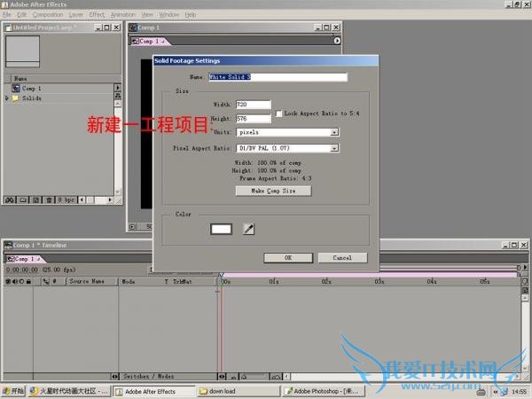Click comp marker bin icon on Timeline right

tap(525, 281)
